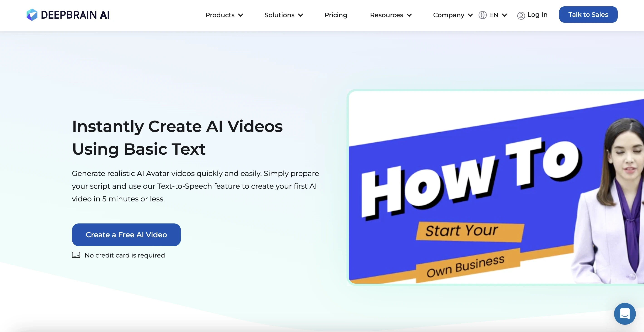Click the Talk to Sales button
644x332 pixels.
point(588,15)
